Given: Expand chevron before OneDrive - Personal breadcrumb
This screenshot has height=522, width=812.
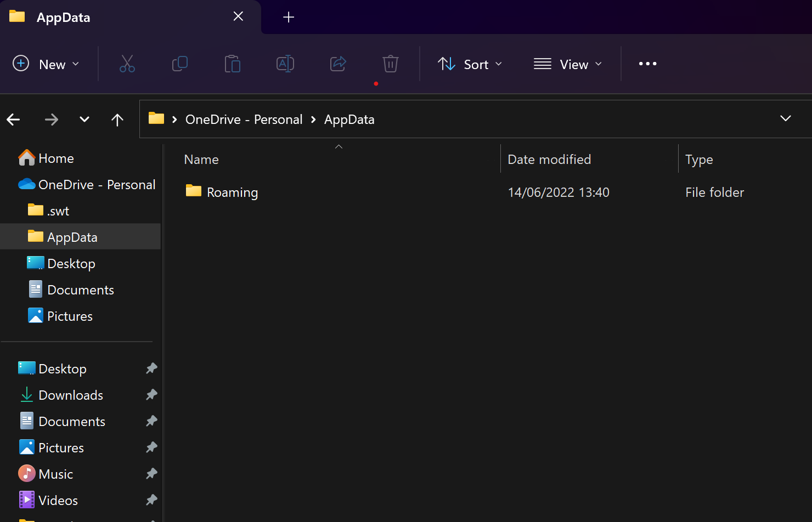Looking at the screenshot, I should pos(174,120).
